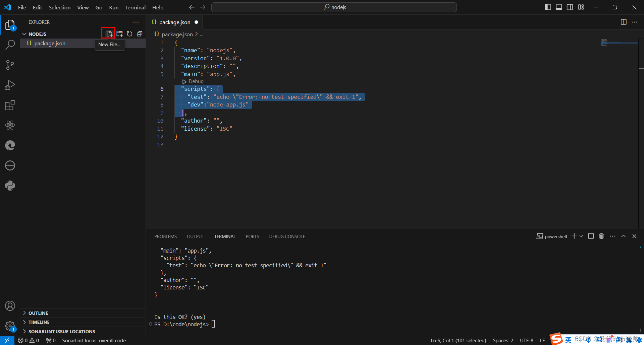The image size is (644, 345).
Task: Collapse all folders in Explorer
Action: 140,34
